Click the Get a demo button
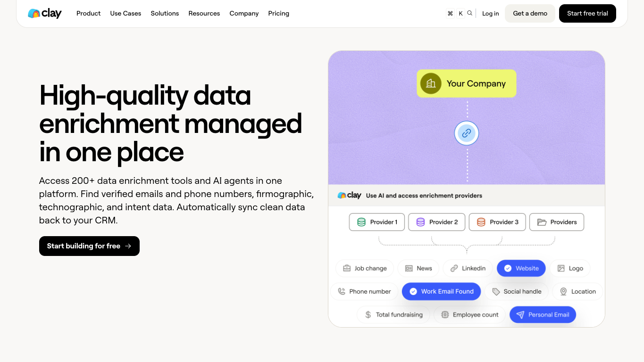The image size is (644, 362). tap(530, 13)
